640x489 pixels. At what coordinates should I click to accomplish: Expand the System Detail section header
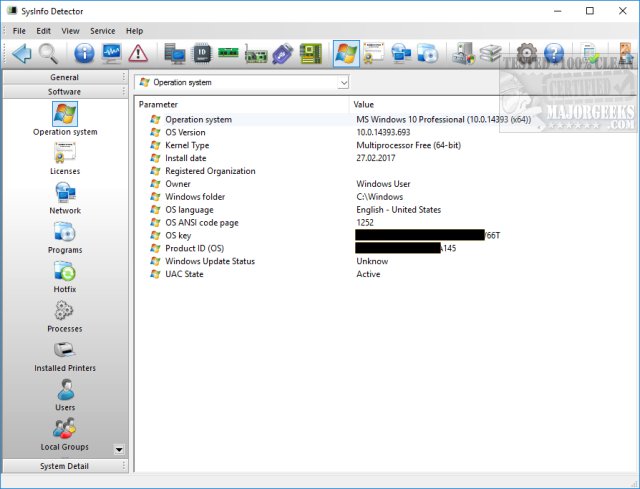pos(65,466)
